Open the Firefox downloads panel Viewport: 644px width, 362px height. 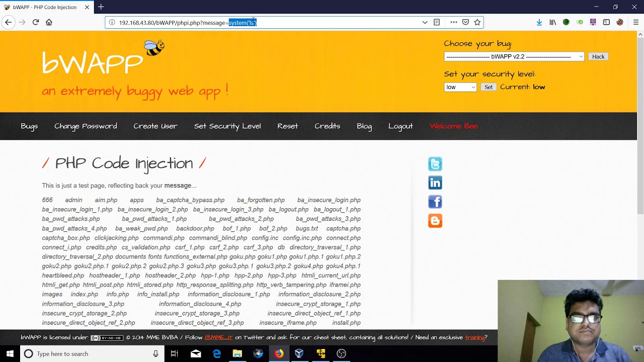pyautogui.click(x=539, y=22)
